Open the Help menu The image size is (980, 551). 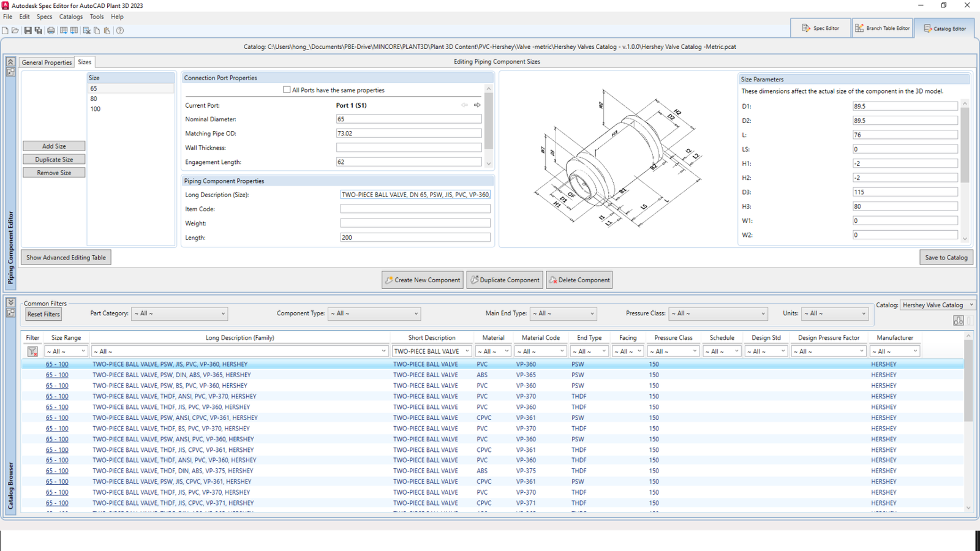pos(117,17)
